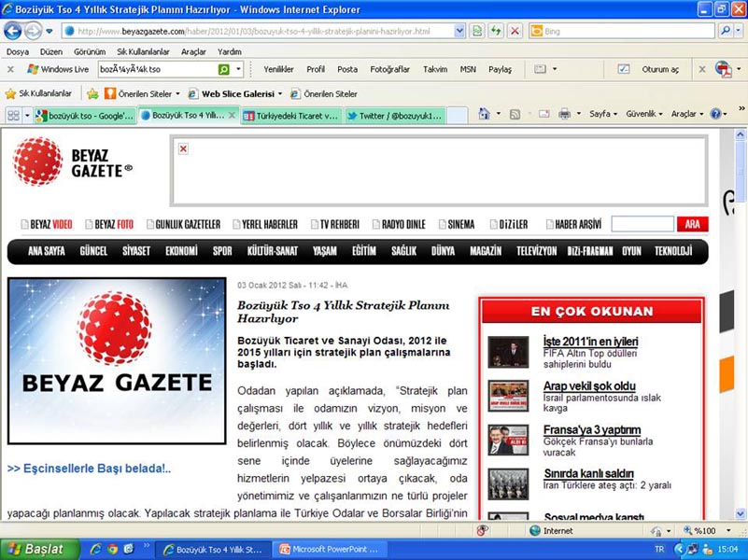Image resolution: width=748 pixels, height=560 pixels.
Task: Close the Windows Live toolbar X
Action: 10,70
